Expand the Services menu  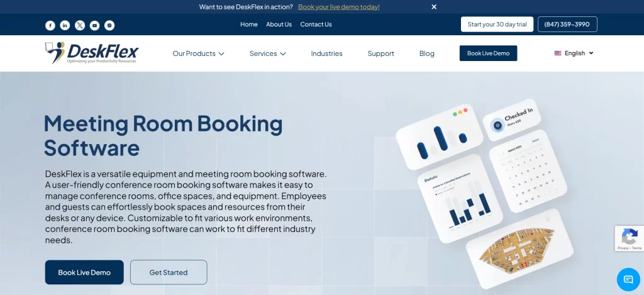[267, 53]
